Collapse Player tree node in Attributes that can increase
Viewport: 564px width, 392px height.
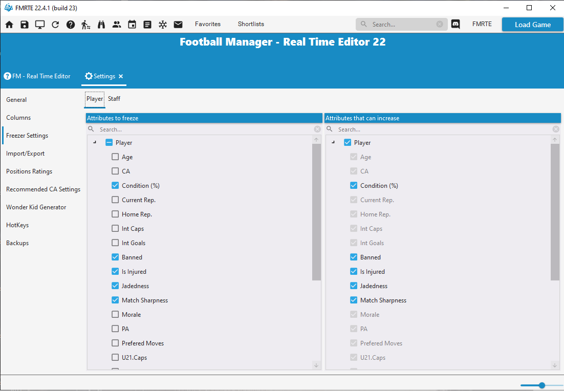click(334, 142)
